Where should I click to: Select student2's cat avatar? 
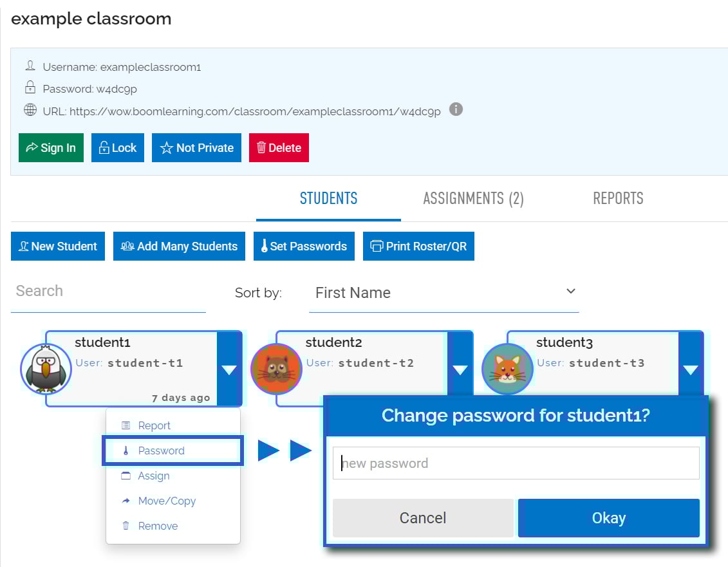(275, 369)
